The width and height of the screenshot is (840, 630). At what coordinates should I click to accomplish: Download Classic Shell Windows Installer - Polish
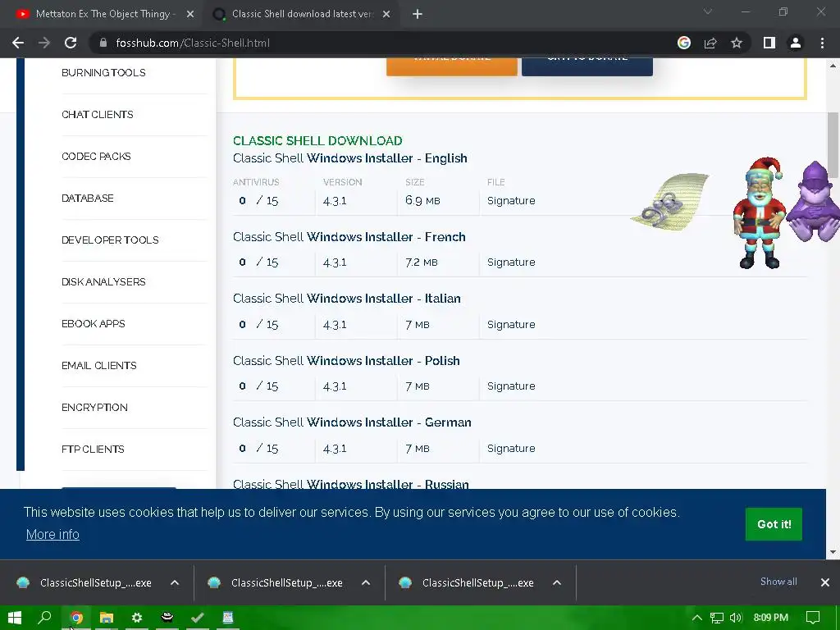click(346, 361)
